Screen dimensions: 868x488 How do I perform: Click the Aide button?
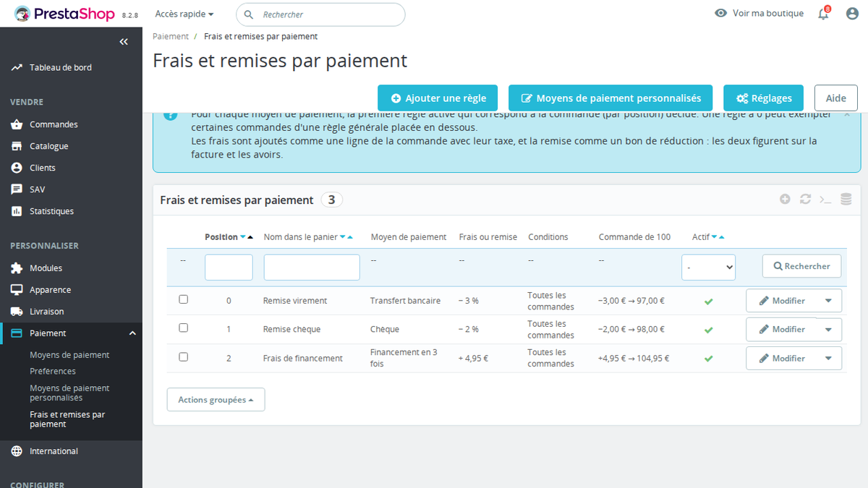[x=836, y=98]
